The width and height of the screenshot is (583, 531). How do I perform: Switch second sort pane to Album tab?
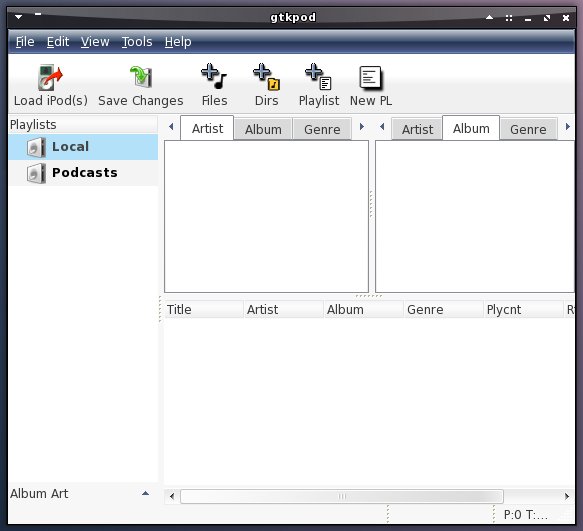coord(471,128)
